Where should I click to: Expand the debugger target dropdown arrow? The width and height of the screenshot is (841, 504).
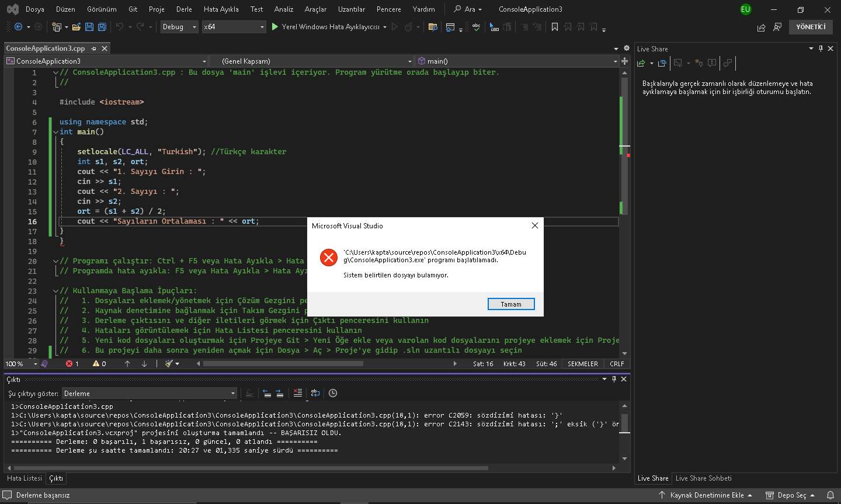pyautogui.click(x=385, y=27)
